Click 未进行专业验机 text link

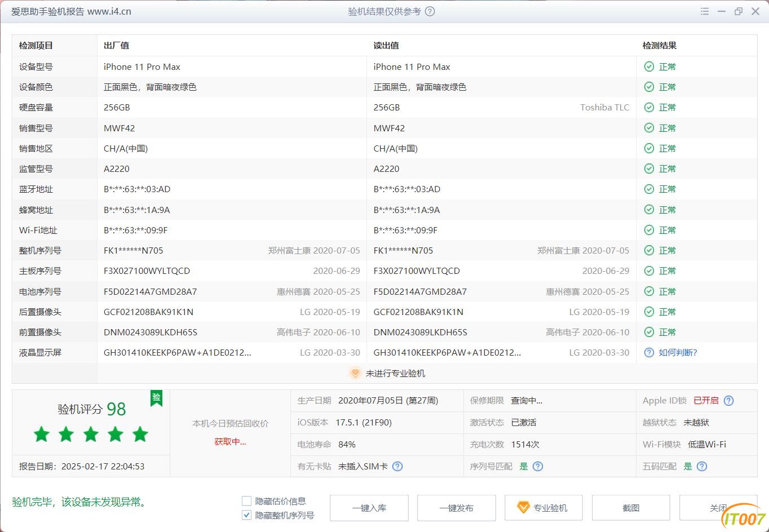[395, 373]
